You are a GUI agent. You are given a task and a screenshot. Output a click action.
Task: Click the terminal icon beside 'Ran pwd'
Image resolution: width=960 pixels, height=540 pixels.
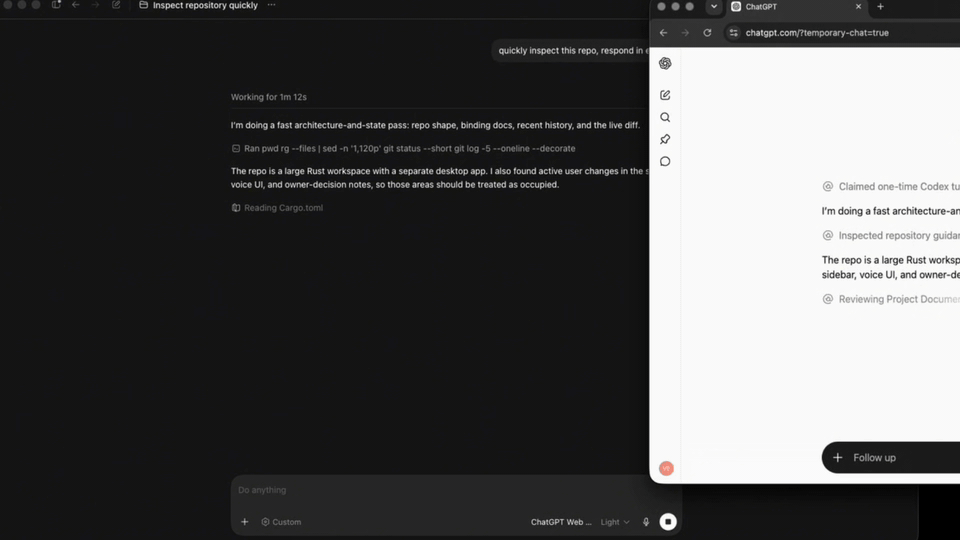click(x=236, y=148)
